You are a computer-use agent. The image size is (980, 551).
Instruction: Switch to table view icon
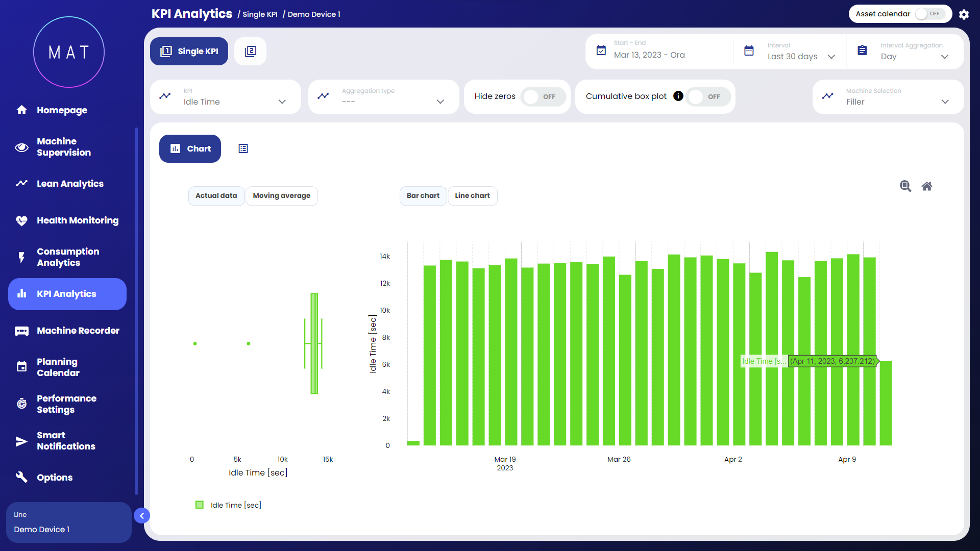(x=243, y=148)
